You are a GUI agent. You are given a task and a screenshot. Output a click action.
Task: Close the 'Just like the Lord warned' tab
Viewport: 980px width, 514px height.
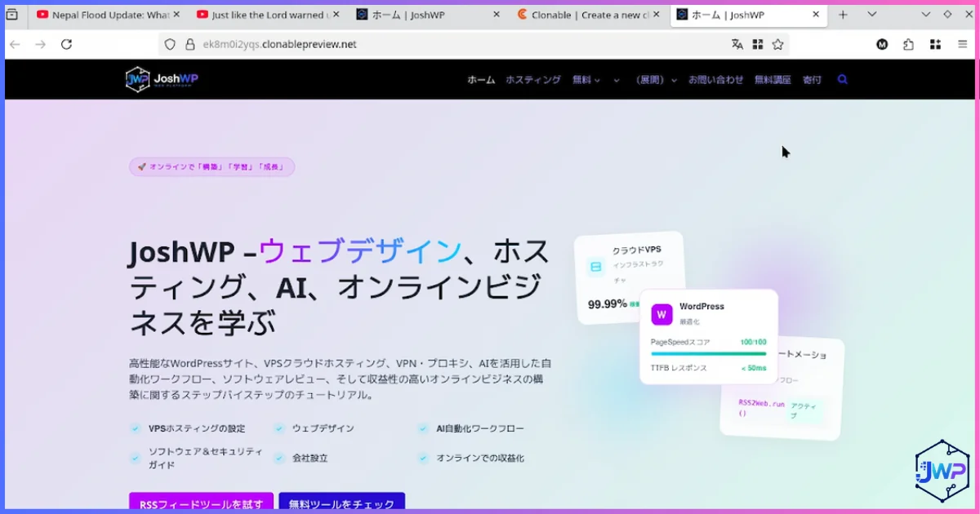click(x=336, y=15)
